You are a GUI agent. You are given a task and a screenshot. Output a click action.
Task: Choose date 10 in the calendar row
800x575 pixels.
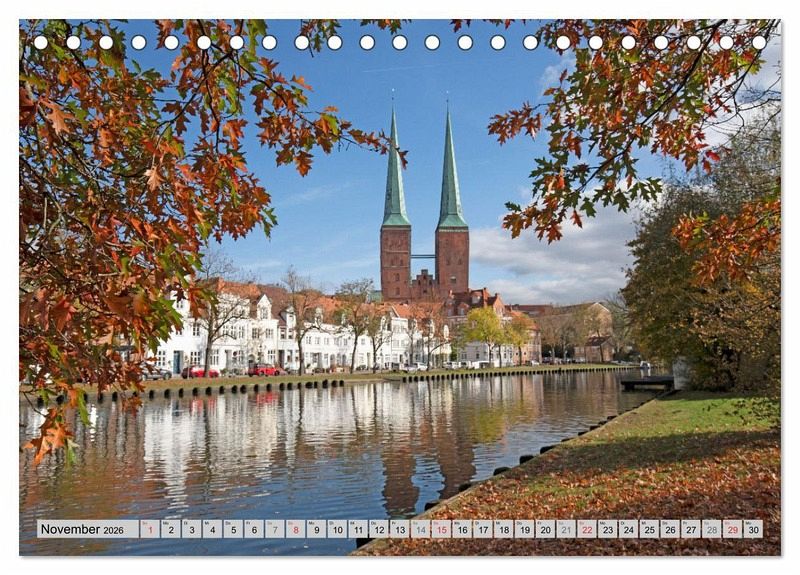pyautogui.click(x=337, y=529)
